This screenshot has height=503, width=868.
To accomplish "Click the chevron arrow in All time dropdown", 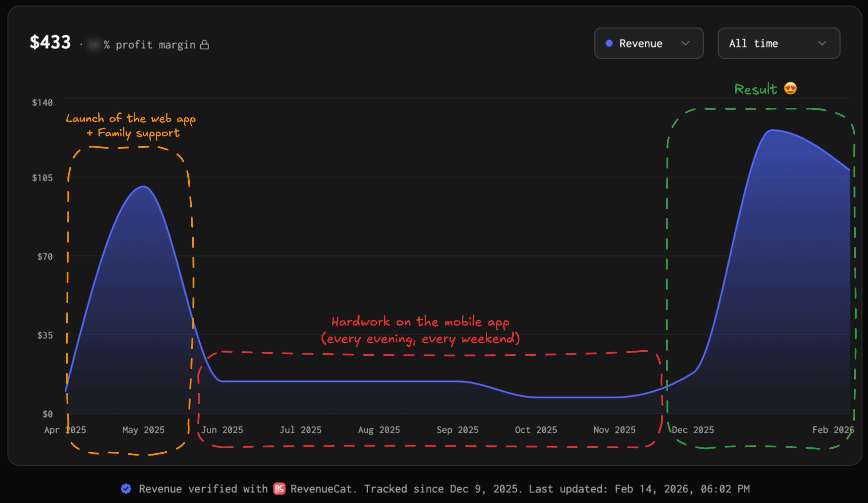I will [822, 43].
